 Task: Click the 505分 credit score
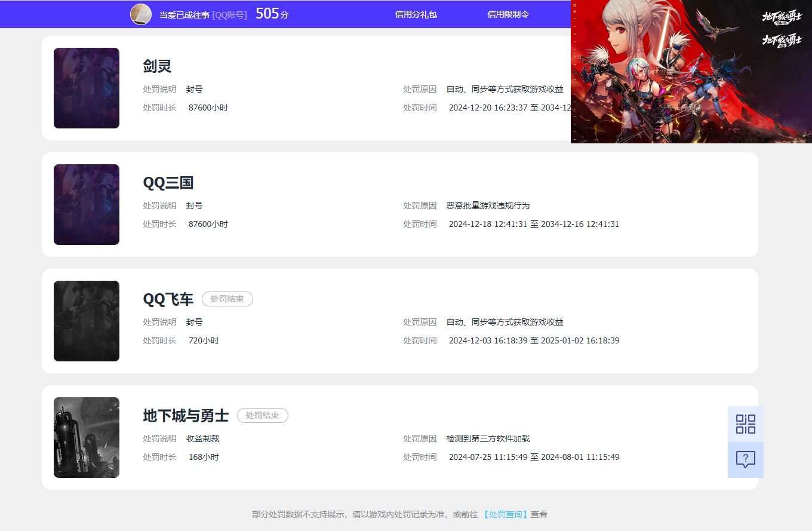(x=272, y=14)
